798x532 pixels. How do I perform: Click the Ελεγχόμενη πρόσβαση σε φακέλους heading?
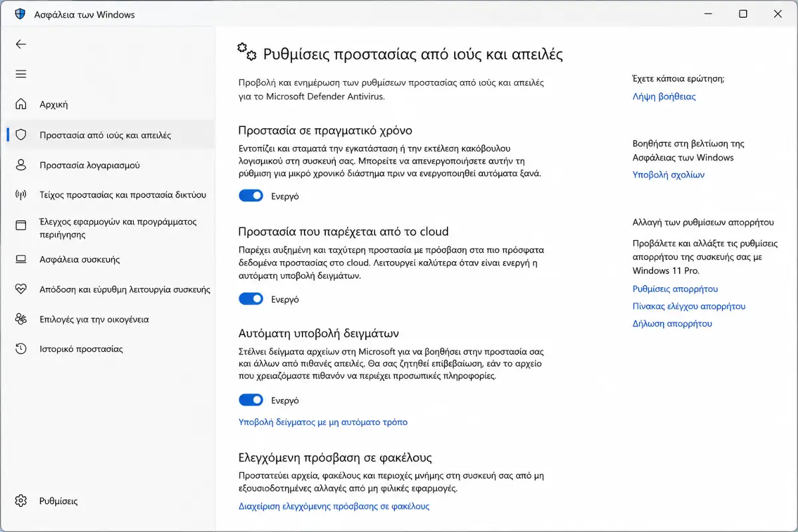(335, 458)
